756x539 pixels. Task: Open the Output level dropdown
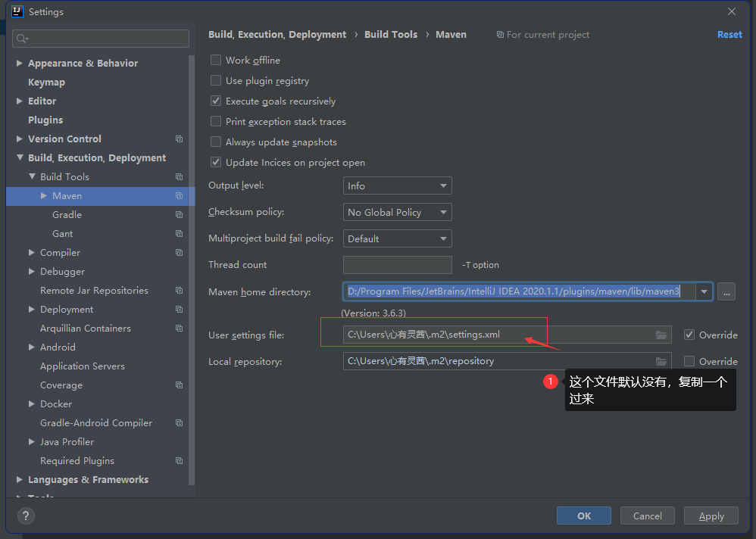coord(397,185)
